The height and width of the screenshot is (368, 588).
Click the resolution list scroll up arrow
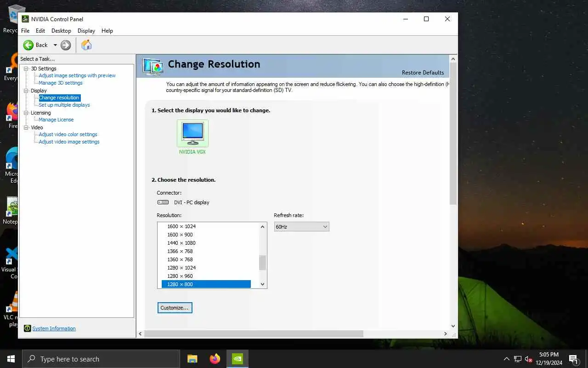point(263,226)
